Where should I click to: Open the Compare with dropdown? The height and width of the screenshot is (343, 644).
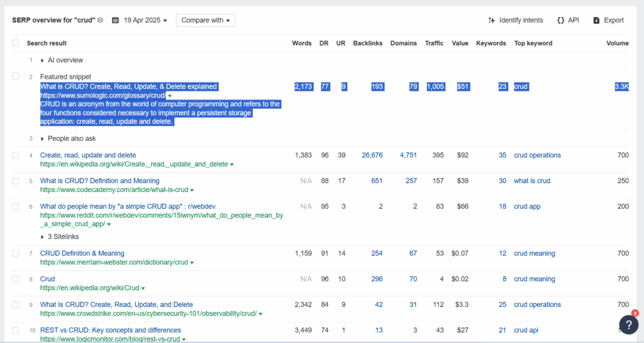click(206, 20)
